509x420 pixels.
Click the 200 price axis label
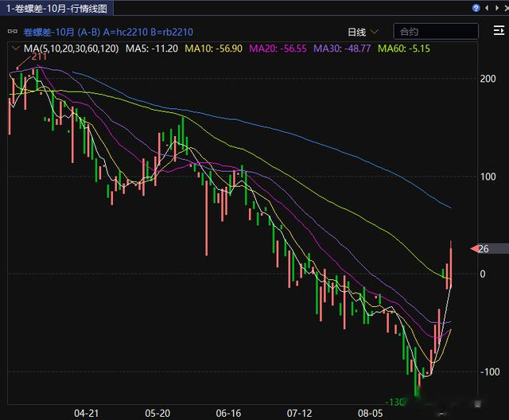click(488, 79)
